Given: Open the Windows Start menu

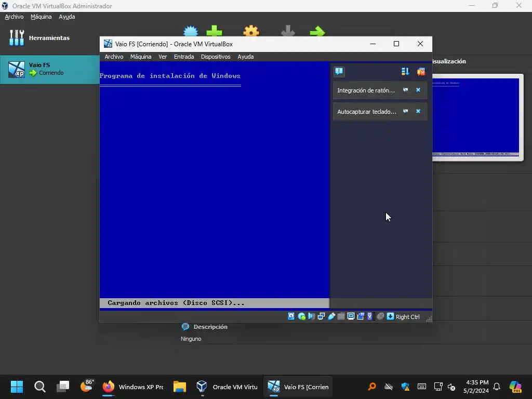Looking at the screenshot, I should click(x=17, y=387).
